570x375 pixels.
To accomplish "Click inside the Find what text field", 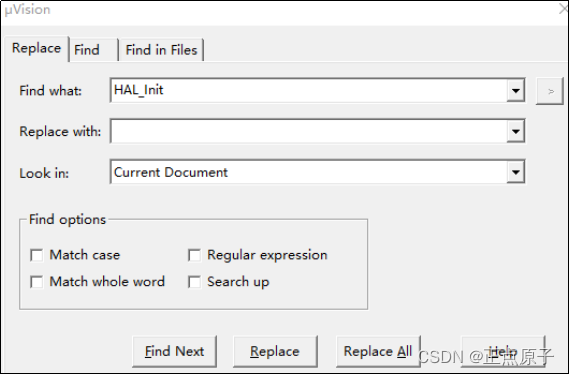I will click(x=308, y=90).
